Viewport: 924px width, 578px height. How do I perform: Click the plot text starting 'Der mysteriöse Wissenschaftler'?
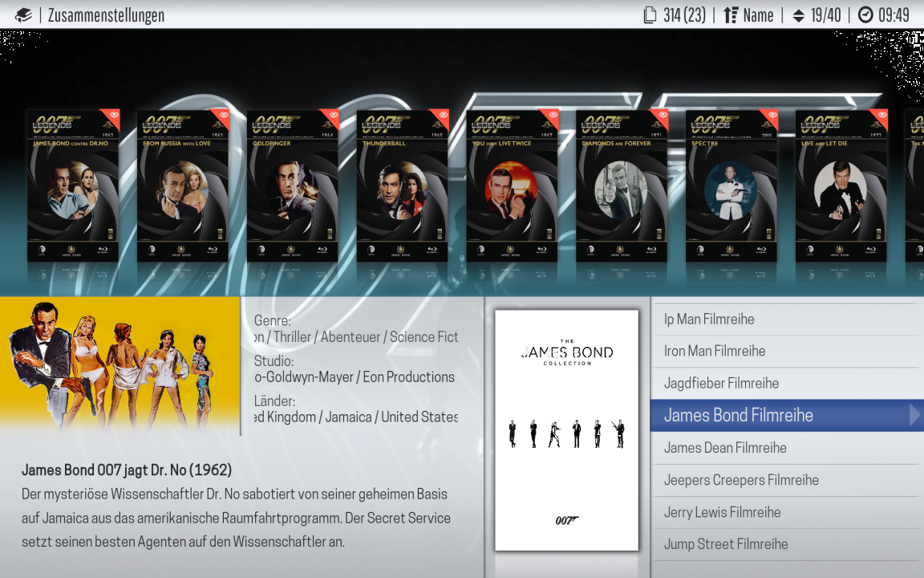[237, 518]
